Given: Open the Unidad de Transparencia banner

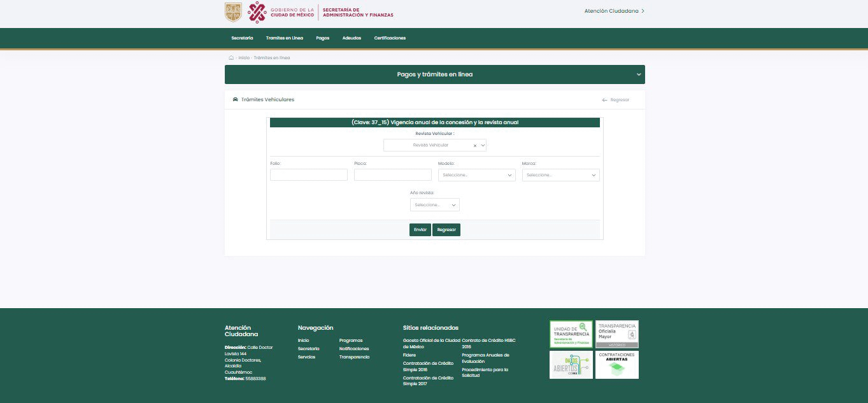Looking at the screenshot, I should coord(571,334).
